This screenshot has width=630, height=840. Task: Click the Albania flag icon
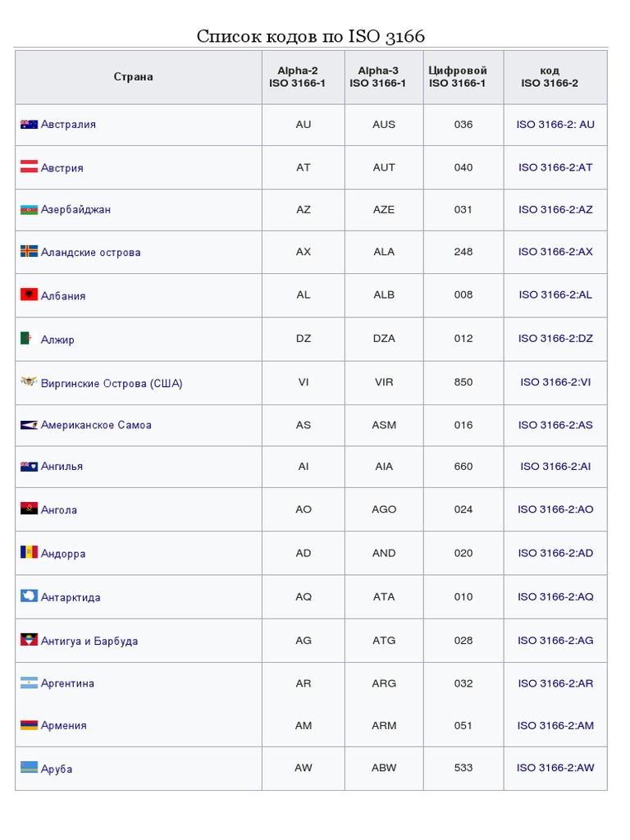30,295
